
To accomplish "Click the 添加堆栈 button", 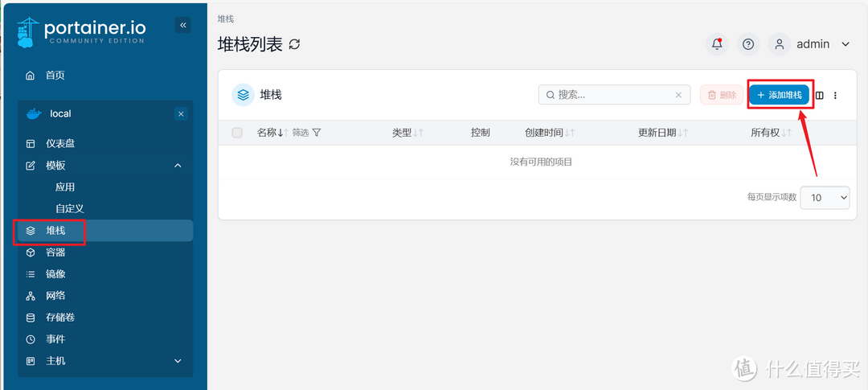I will coord(780,95).
